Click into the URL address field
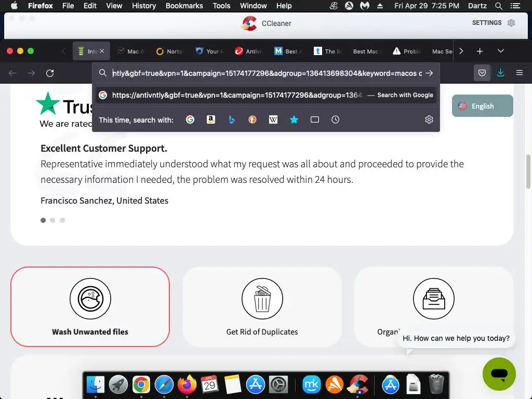This screenshot has width=532, height=399. (x=267, y=73)
